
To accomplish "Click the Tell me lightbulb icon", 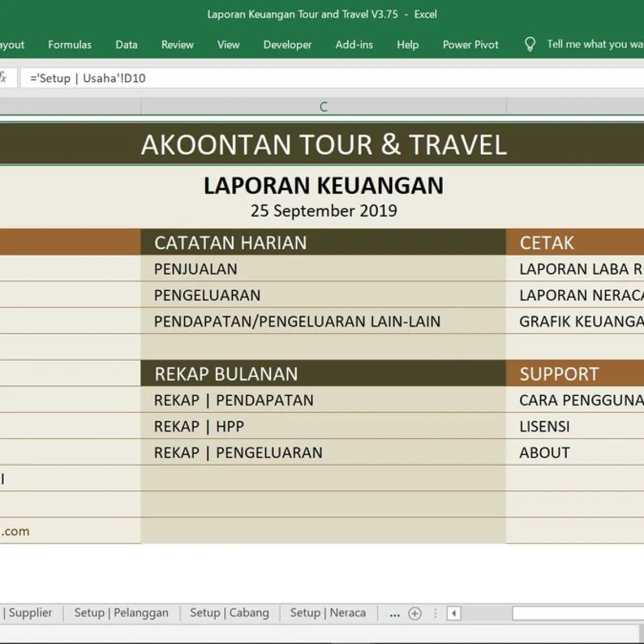I will point(530,45).
